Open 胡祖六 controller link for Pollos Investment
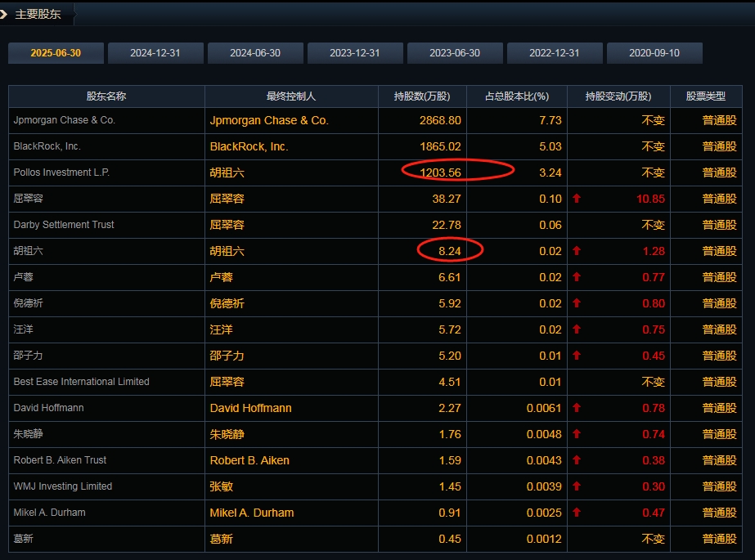 [x=227, y=172]
